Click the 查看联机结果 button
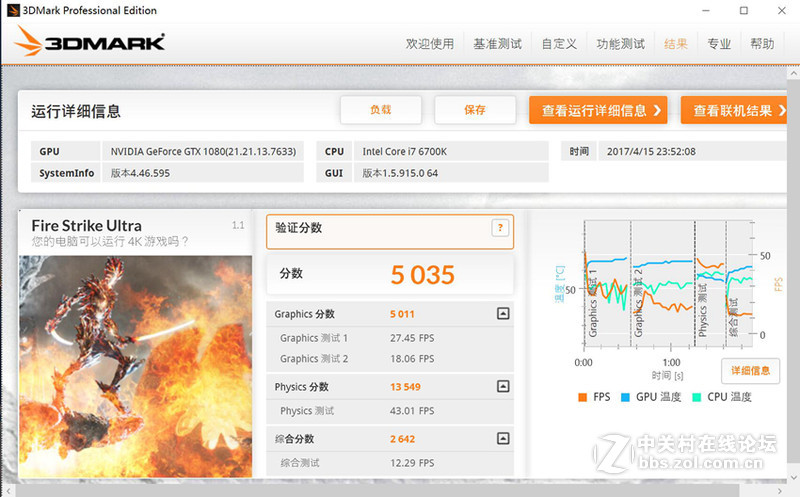This screenshot has height=497, width=800. 734,110
